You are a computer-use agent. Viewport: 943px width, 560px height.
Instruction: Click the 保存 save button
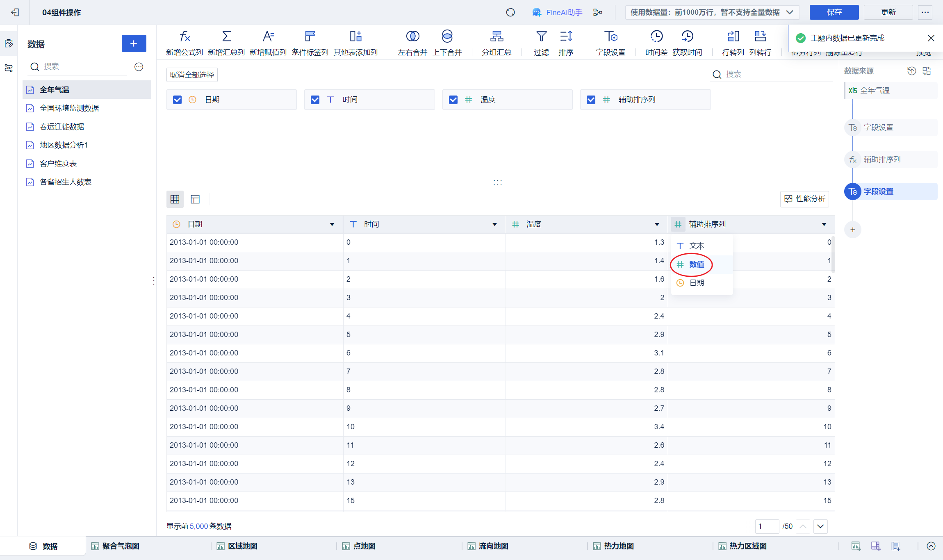(834, 12)
